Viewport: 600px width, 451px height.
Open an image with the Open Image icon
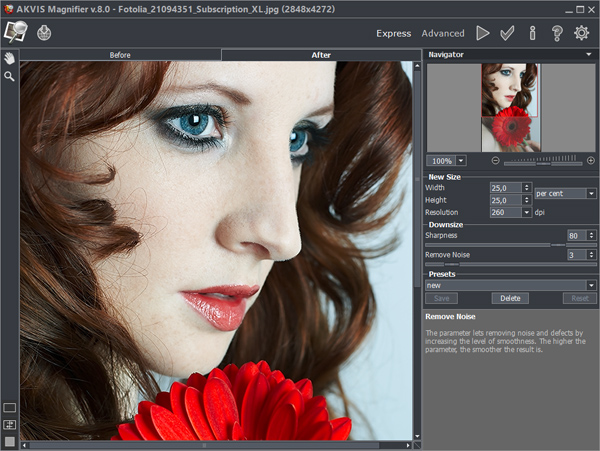point(16,32)
